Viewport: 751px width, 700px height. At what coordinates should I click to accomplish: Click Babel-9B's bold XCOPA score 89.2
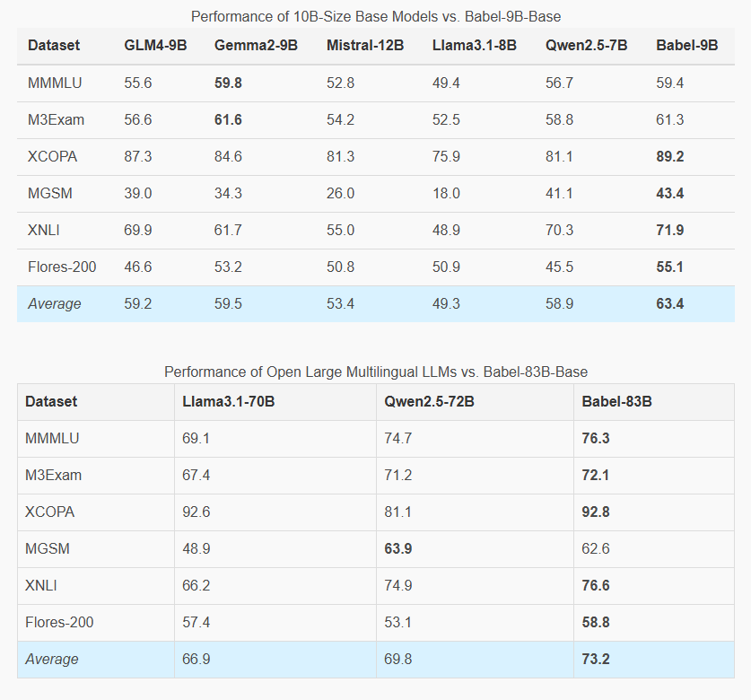[670, 156]
